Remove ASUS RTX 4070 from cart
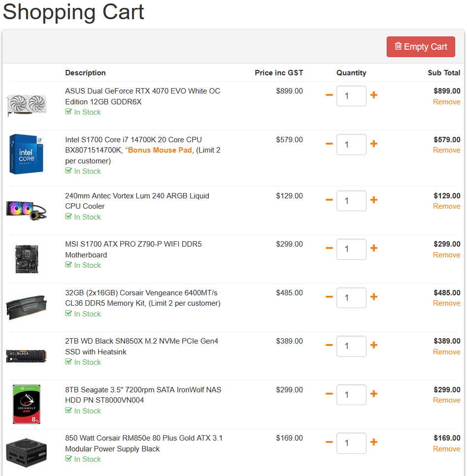The height and width of the screenshot is (476, 467). [446, 102]
